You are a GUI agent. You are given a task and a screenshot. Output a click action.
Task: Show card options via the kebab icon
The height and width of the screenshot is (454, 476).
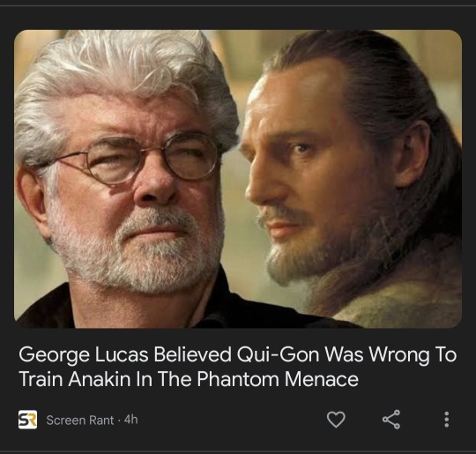click(x=446, y=420)
